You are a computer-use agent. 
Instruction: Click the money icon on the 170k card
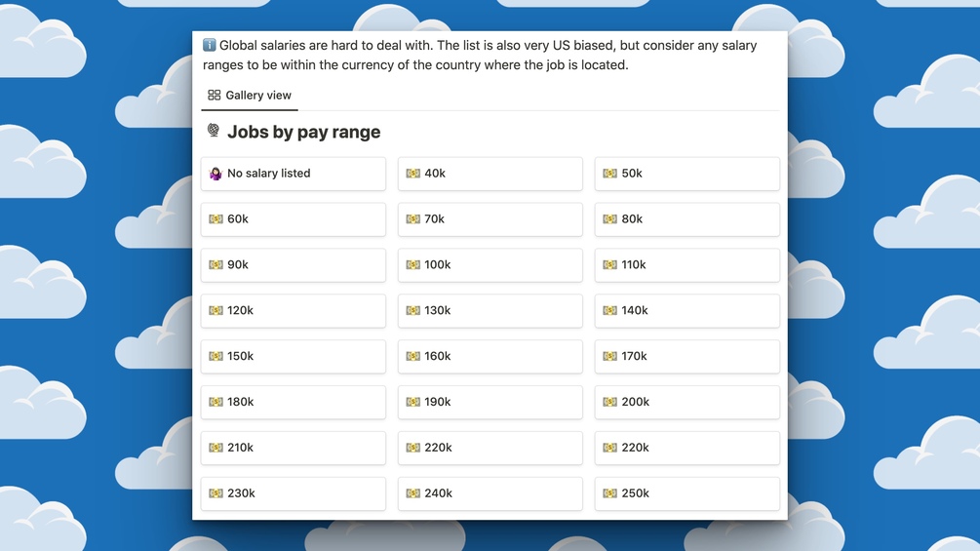click(x=609, y=357)
